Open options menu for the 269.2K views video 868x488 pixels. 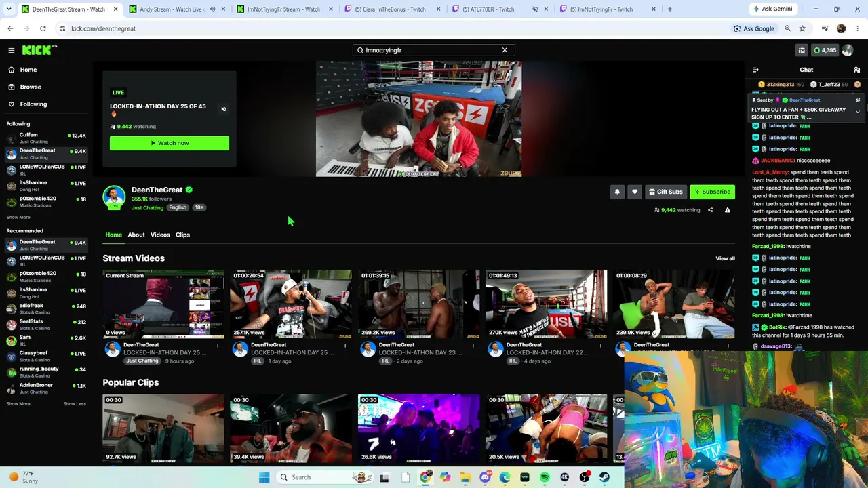coord(473,346)
